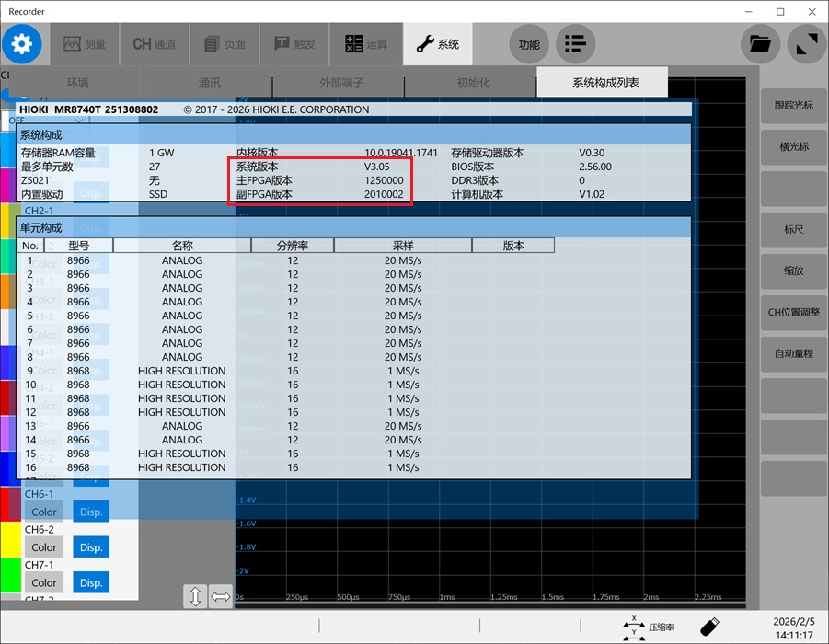
Task: Select the 内置驱动 SSD value
Action: pyautogui.click(x=158, y=194)
